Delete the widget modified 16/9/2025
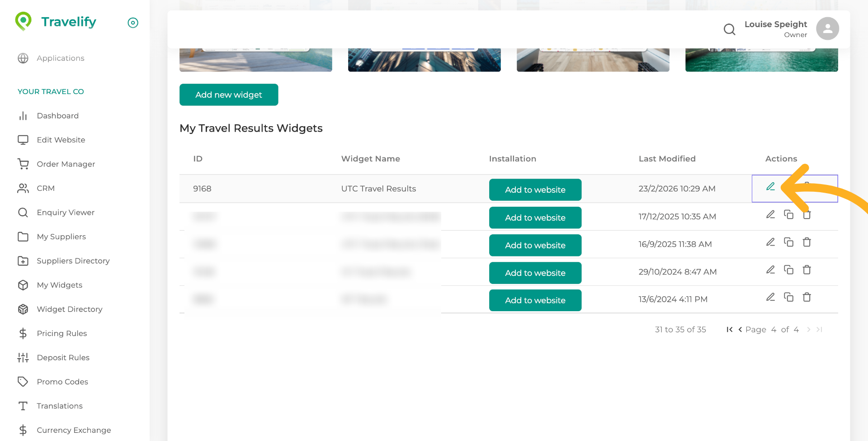 [x=807, y=242]
